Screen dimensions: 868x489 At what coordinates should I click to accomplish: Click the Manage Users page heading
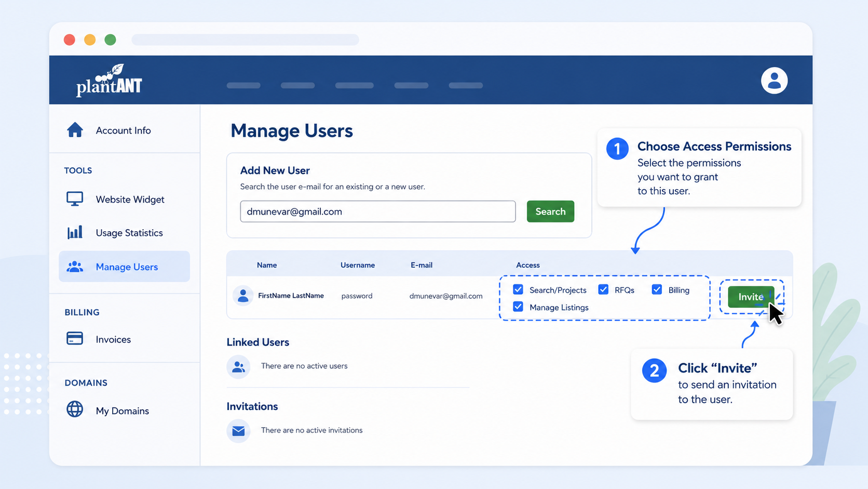(292, 131)
